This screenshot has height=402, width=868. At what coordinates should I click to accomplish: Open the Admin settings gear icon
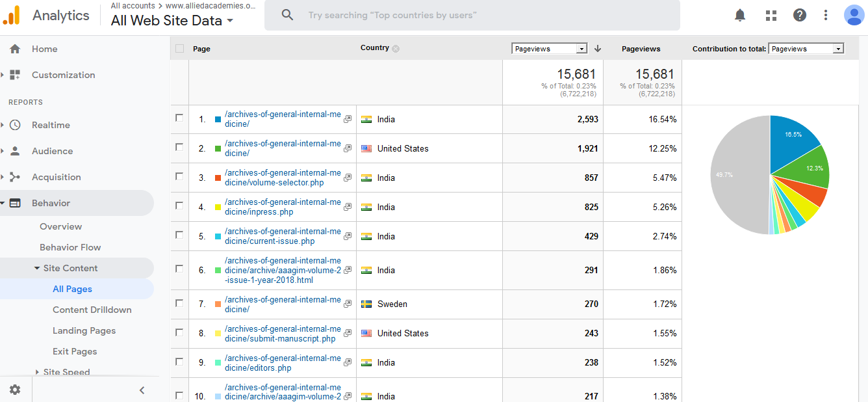point(15,390)
